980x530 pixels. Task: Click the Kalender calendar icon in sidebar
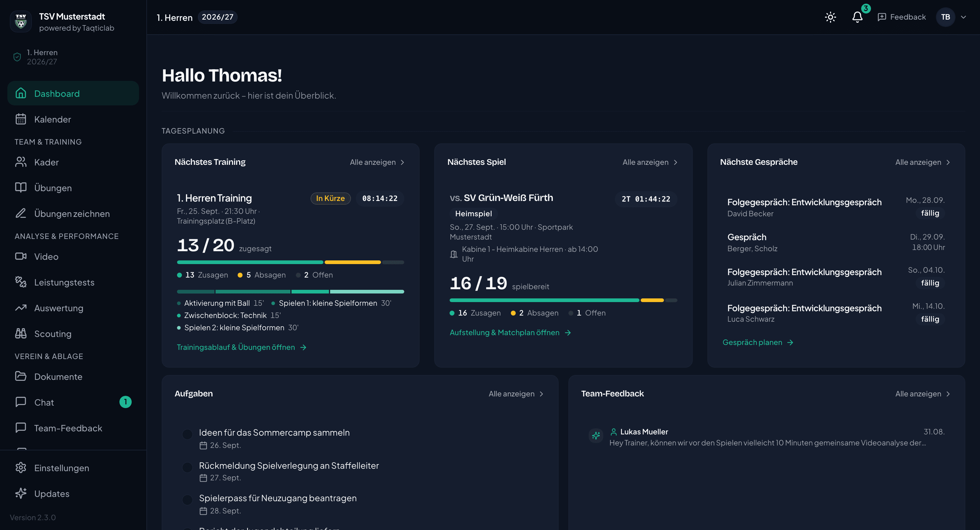coord(21,119)
